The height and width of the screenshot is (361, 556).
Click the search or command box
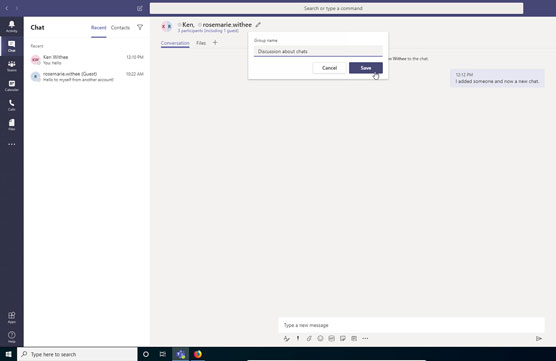336,8
